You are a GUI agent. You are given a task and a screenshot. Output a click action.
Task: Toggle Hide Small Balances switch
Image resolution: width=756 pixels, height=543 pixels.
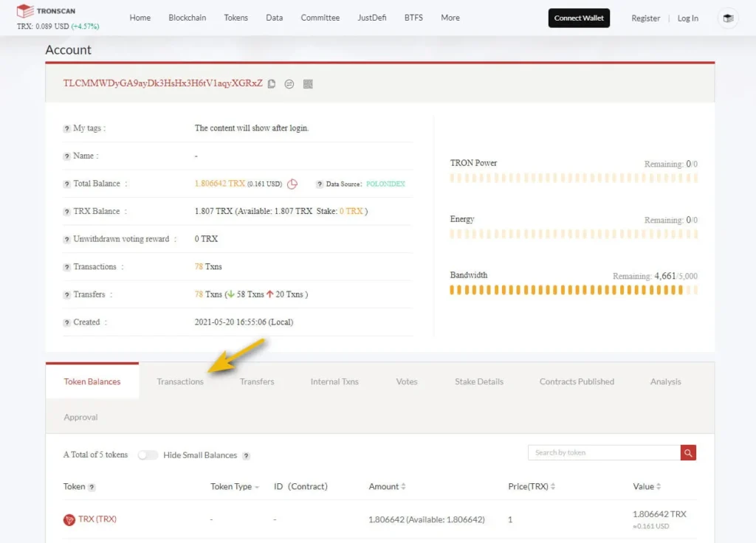[148, 454]
